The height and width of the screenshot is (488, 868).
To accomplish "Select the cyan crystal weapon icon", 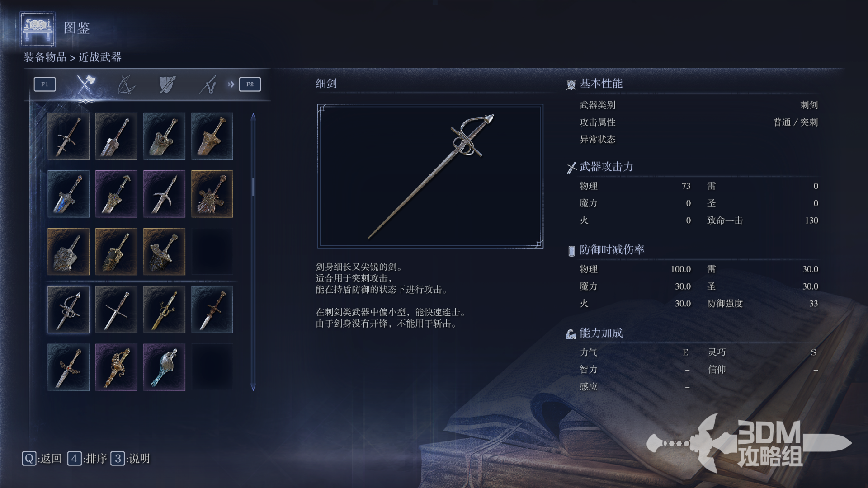I will point(164,367).
